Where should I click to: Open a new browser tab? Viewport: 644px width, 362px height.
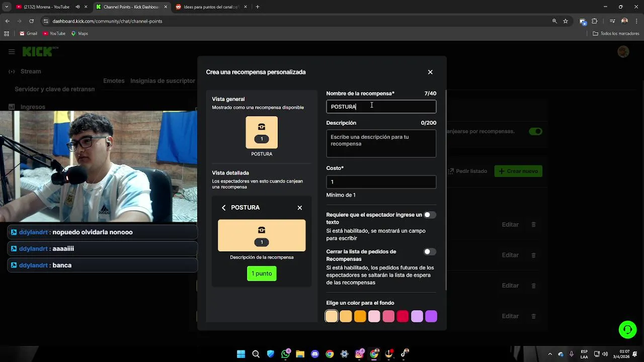pos(258,7)
